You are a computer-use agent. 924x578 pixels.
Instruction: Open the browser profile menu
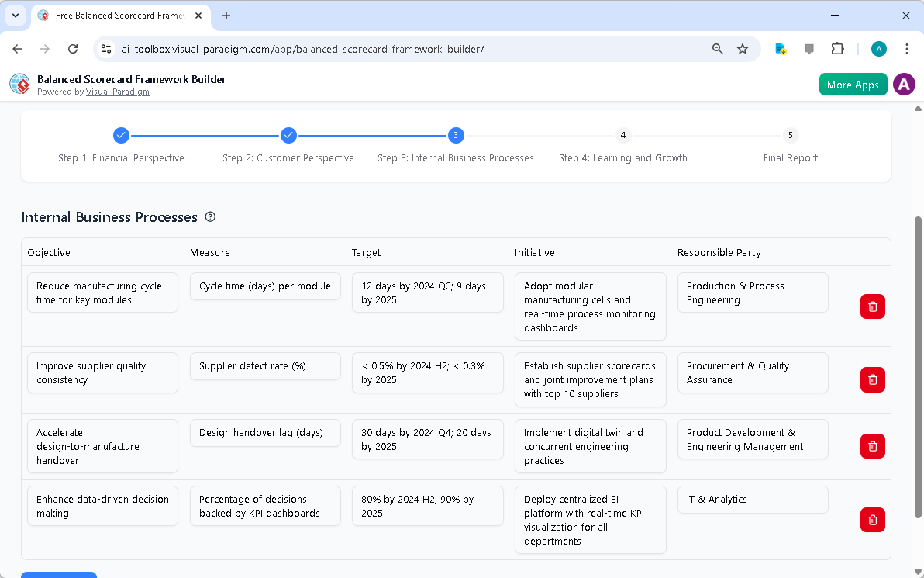pyautogui.click(x=878, y=48)
